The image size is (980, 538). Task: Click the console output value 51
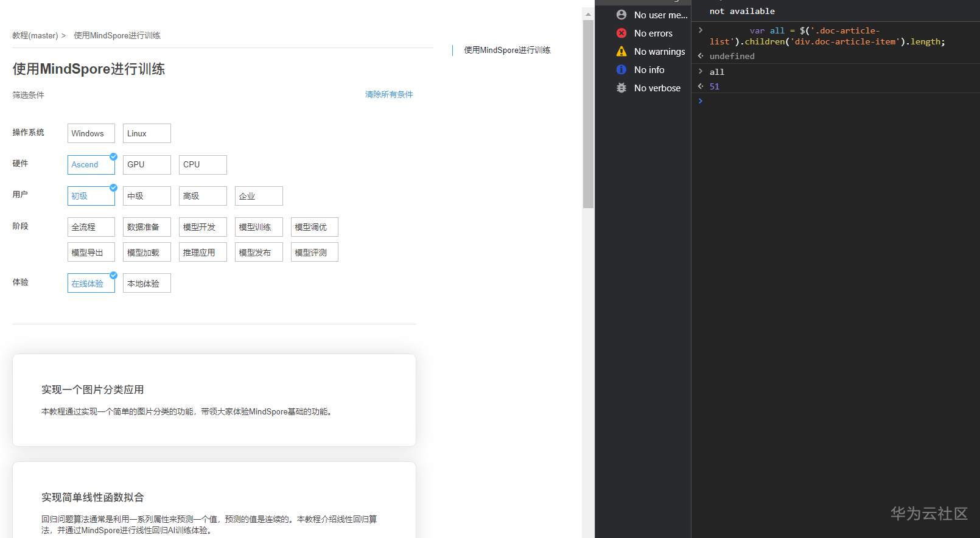point(715,86)
